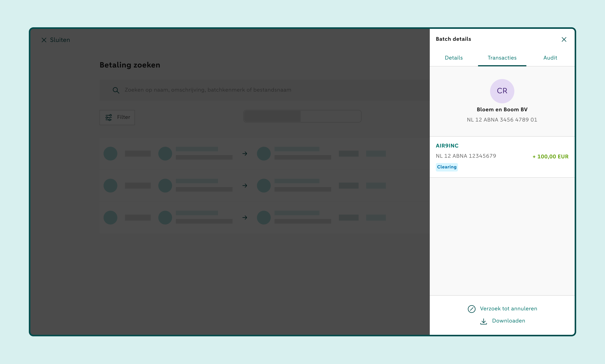Screen dimensions: 605x364
Task: Open the AIR9INC transaction
Action: [502, 157]
